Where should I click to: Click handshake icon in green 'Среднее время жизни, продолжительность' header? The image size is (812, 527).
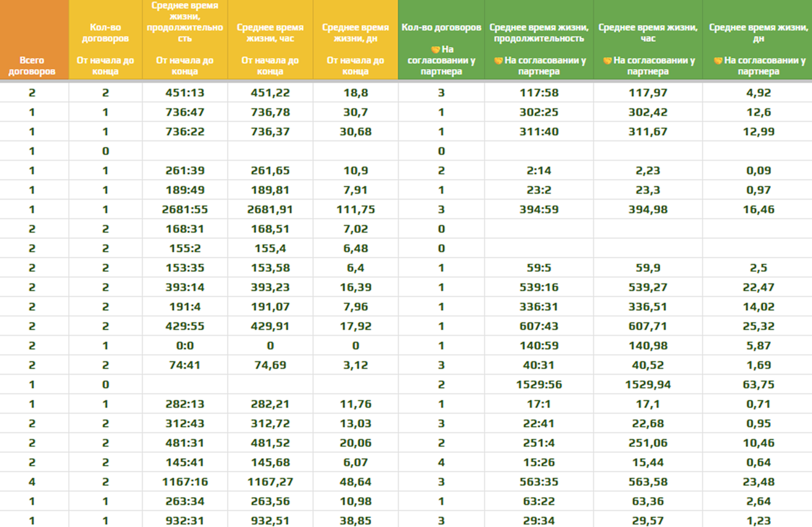499,60
